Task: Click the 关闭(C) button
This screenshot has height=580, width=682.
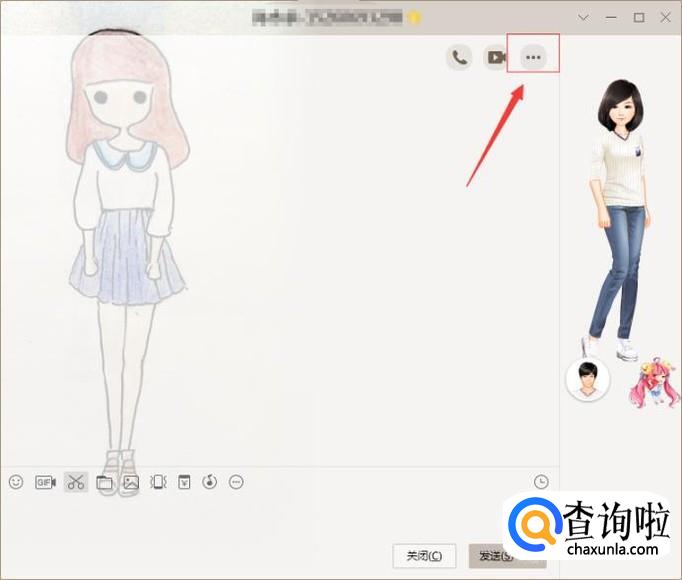Action: pos(424,556)
